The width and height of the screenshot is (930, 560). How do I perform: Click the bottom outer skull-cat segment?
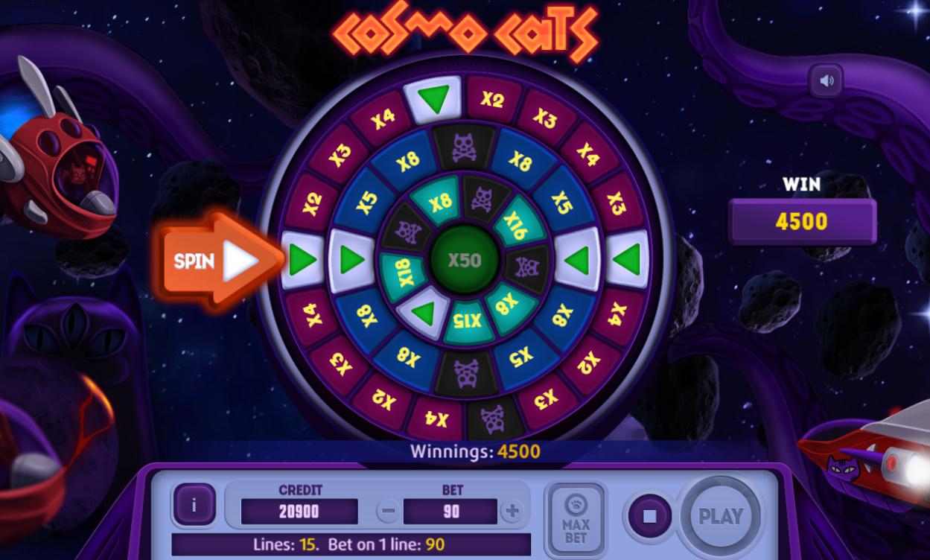tap(492, 419)
